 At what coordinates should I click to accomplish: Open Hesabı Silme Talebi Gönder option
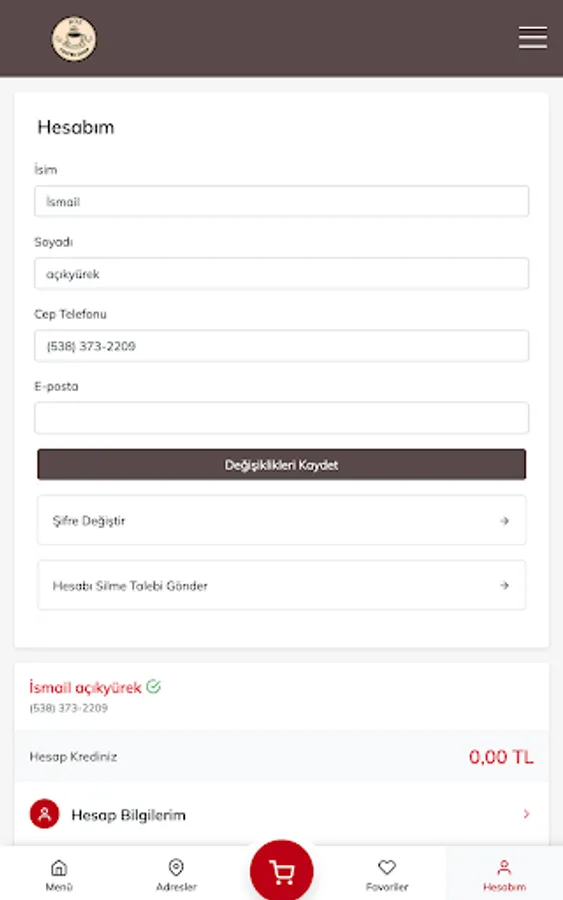[x=281, y=585]
